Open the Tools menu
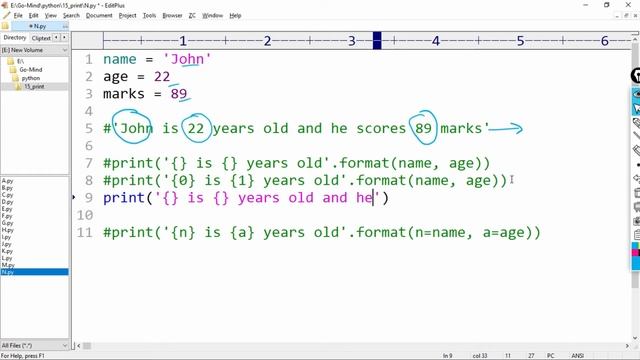The image size is (640, 360). (149, 16)
